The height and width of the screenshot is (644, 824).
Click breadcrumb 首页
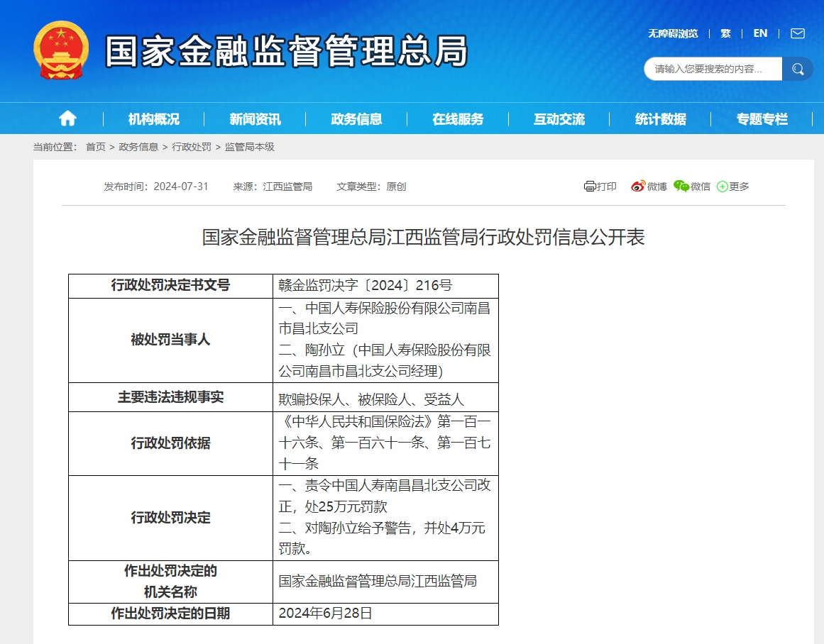click(x=96, y=147)
